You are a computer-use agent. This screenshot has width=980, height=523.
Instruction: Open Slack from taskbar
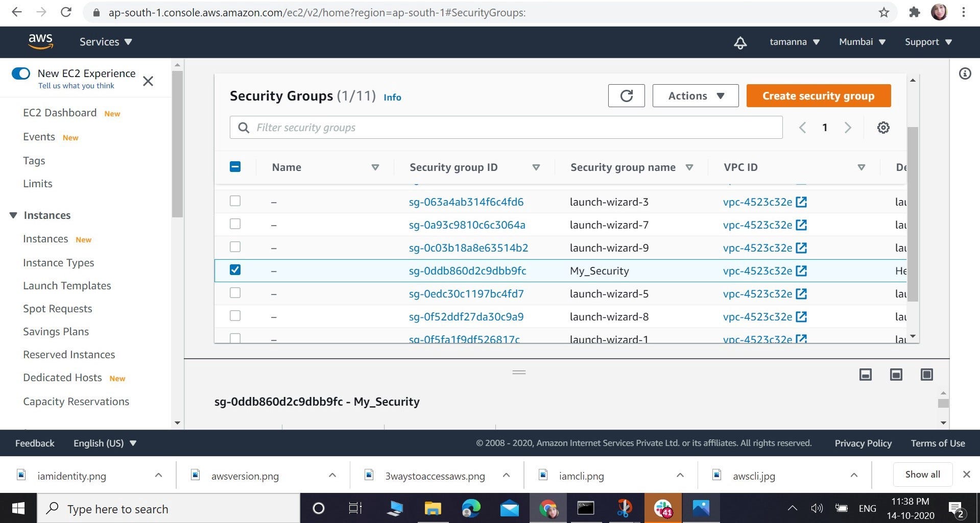click(663, 508)
